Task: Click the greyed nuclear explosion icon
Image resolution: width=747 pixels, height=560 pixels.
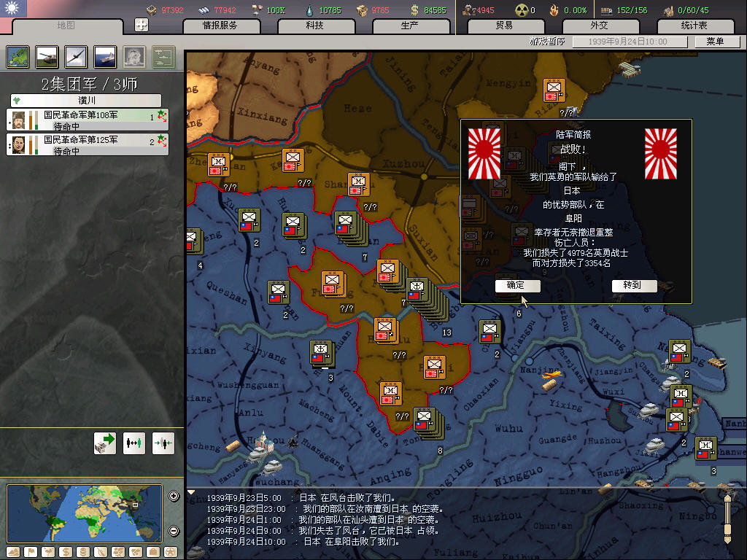Action: 134,57
